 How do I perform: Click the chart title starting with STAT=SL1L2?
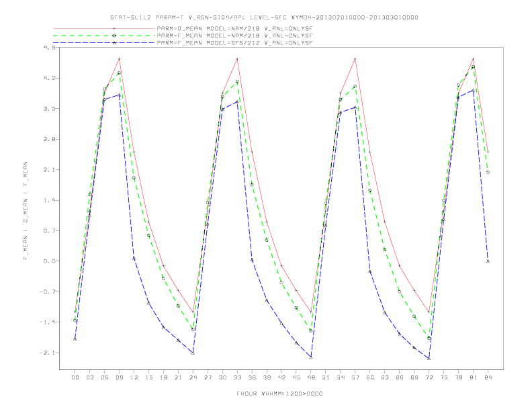pyautogui.click(x=264, y=17)
